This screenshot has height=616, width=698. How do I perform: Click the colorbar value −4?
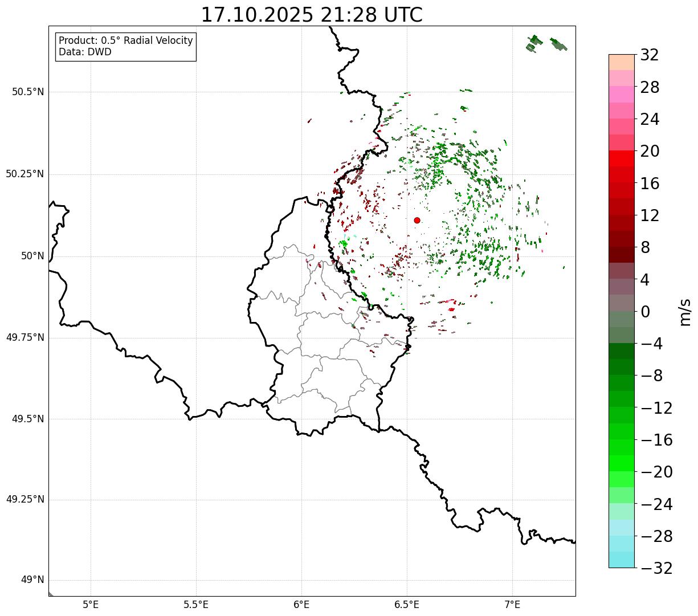tap(651, 344)
